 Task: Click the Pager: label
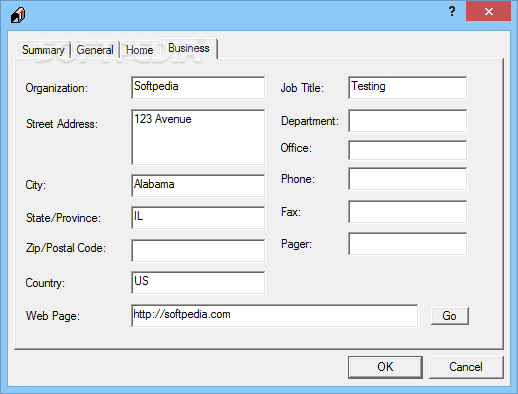coord(296,244)
